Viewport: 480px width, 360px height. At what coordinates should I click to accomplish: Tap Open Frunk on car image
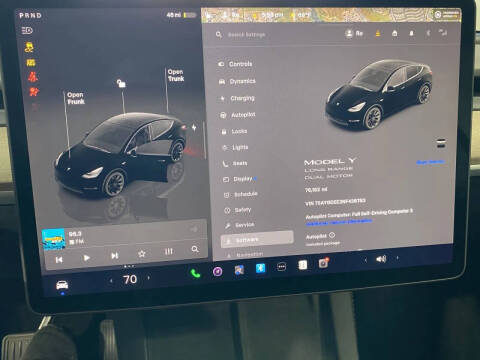[x=76, y=98]
